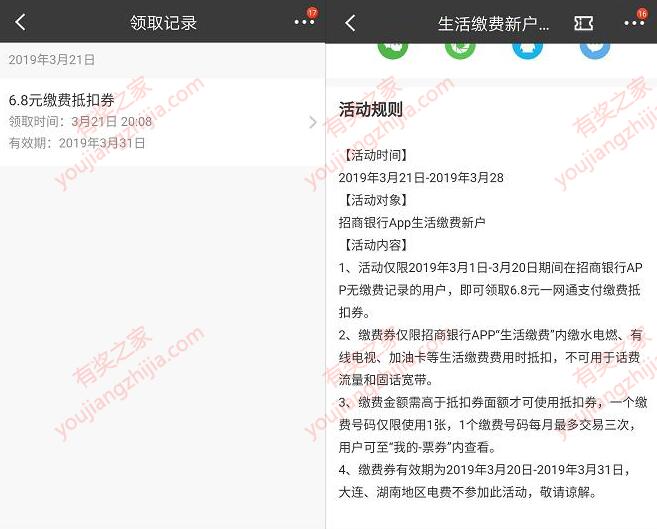This screenshot has width=657, height=529.
Task: Select the 活动规则 heading
Action: pos(370,110)
